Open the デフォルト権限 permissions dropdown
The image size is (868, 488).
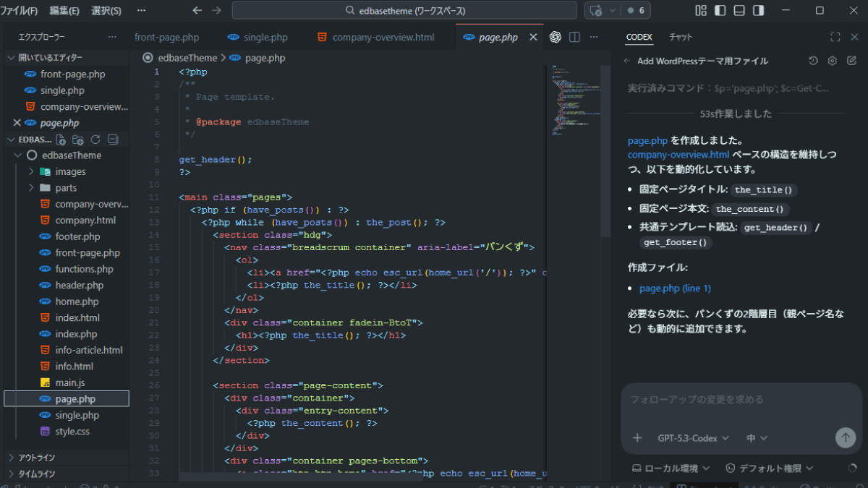pyautogui.click(x=770, y=468)
